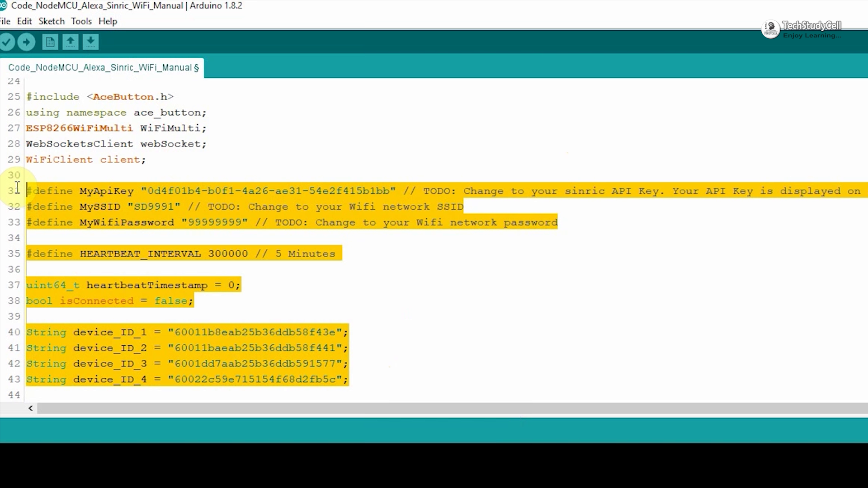The image size is (868, 488).
Task: Click the horizontal scrollbar track
Action: [x=452, y=408]
